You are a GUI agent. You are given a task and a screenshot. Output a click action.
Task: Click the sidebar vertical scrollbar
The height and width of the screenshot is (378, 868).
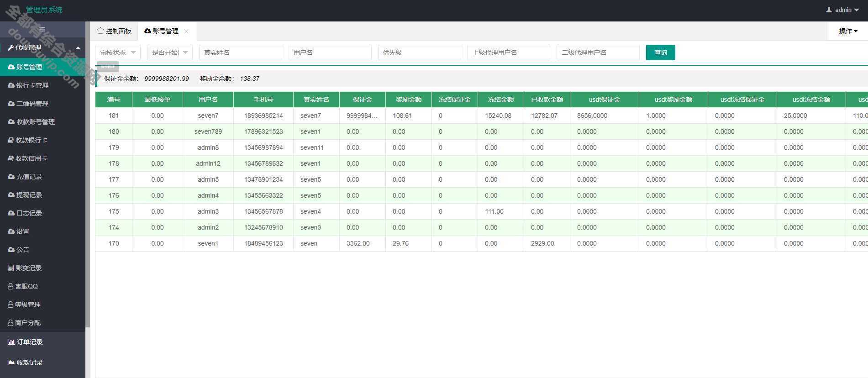88,173
